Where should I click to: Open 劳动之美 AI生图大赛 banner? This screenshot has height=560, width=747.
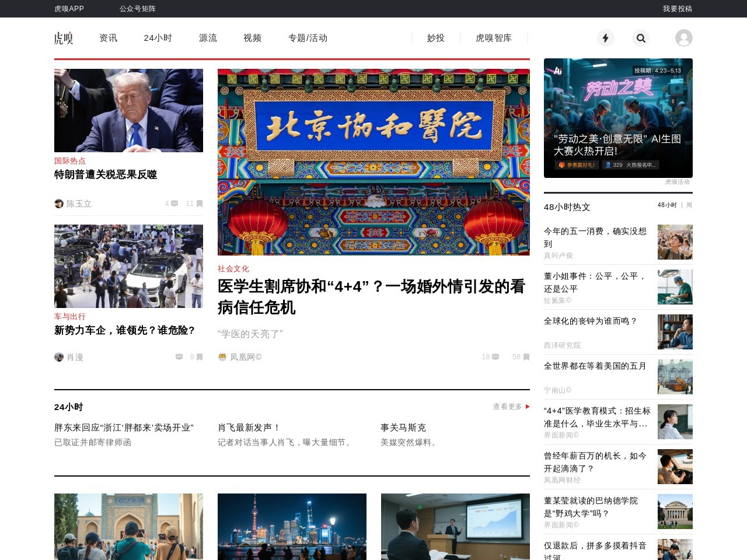(618, 118)
